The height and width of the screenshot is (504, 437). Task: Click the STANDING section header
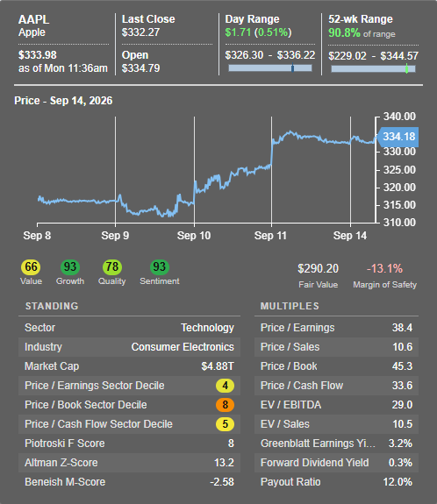[52, 306]
